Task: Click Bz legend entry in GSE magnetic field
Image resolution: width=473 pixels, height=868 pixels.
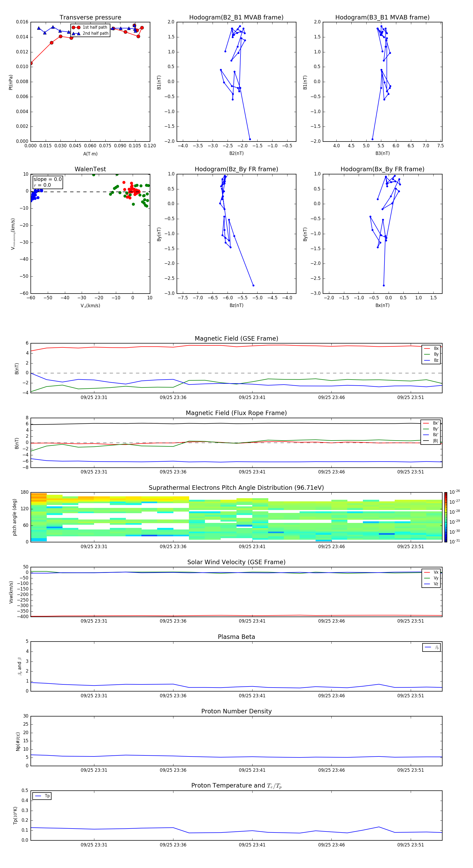Action: tap(431, 360)
